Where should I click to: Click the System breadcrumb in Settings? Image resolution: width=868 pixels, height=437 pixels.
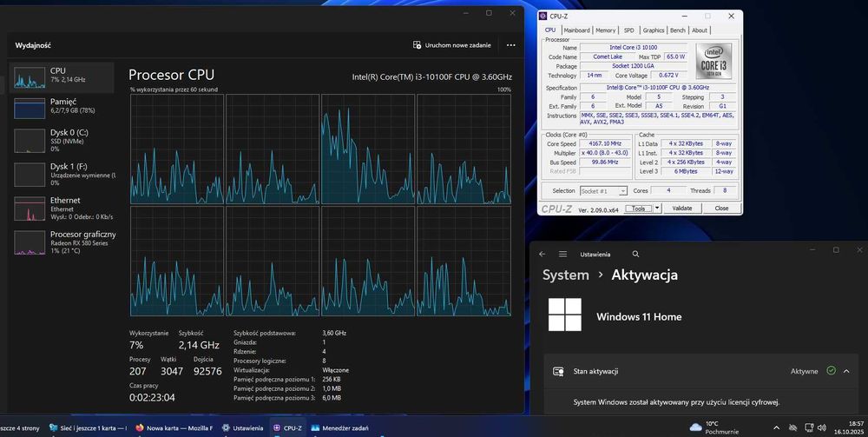pyautogui.click(x=565, y=275)
